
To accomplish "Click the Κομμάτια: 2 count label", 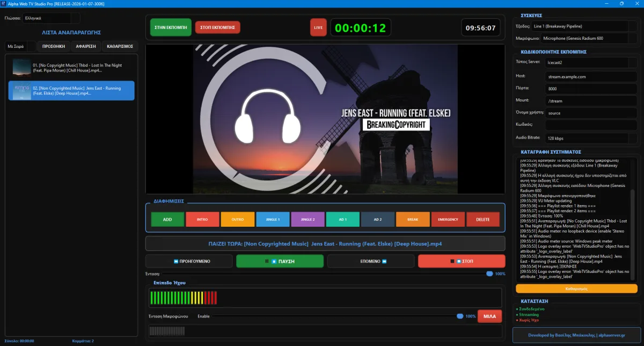I will point(83,341).
